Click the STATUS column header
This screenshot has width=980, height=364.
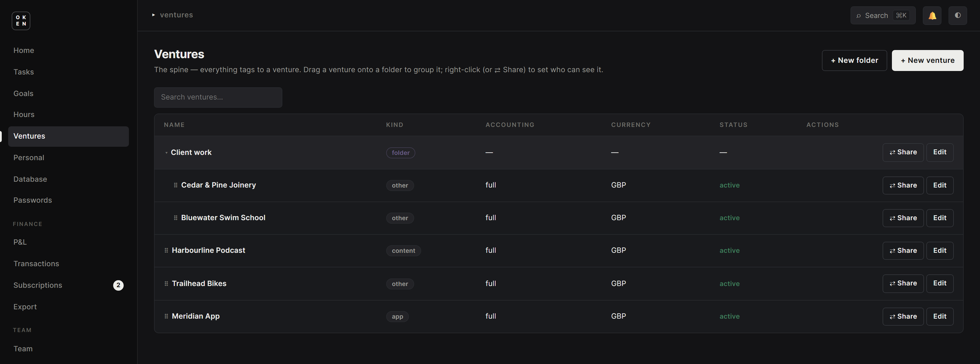734,125
